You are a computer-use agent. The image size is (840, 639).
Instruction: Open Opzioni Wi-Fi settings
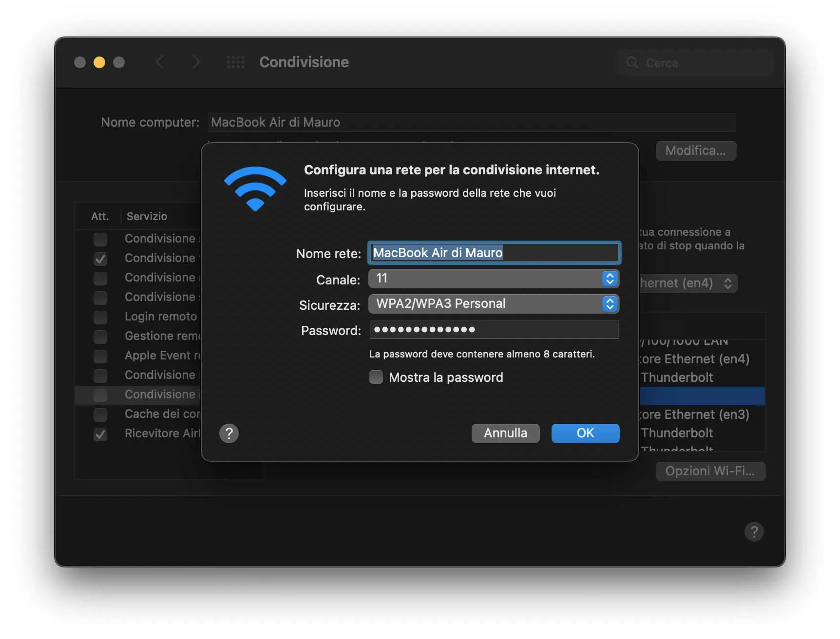pos(710,471)
